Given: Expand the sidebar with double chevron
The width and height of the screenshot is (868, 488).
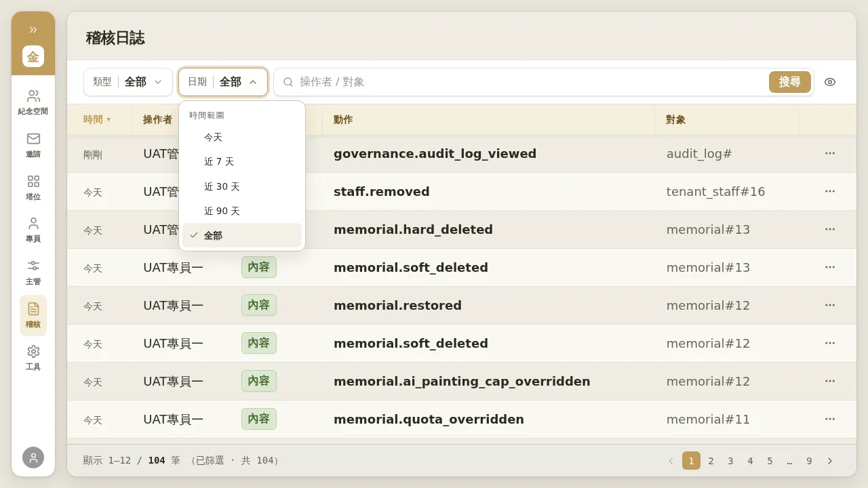Looking at the screenshot, I should tap(33, 30).
